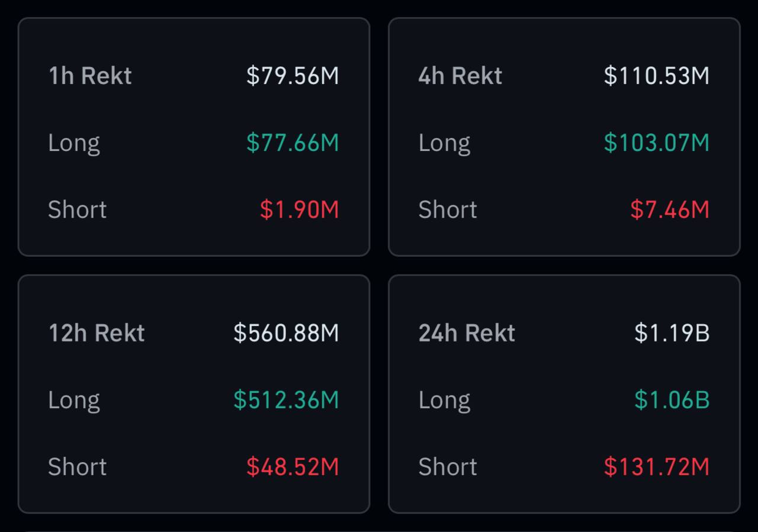Viewport: 758px width, 532px height.
Task: Click the 4h Long amount $103.07M
Action: [x=656, y=143]
